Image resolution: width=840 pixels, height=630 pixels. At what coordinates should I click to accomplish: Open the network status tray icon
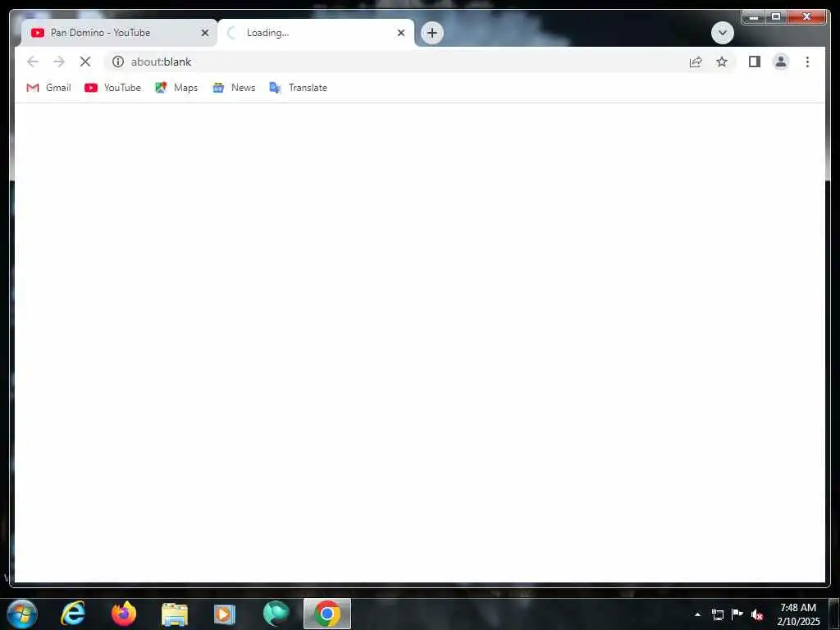tap(717, 614)
